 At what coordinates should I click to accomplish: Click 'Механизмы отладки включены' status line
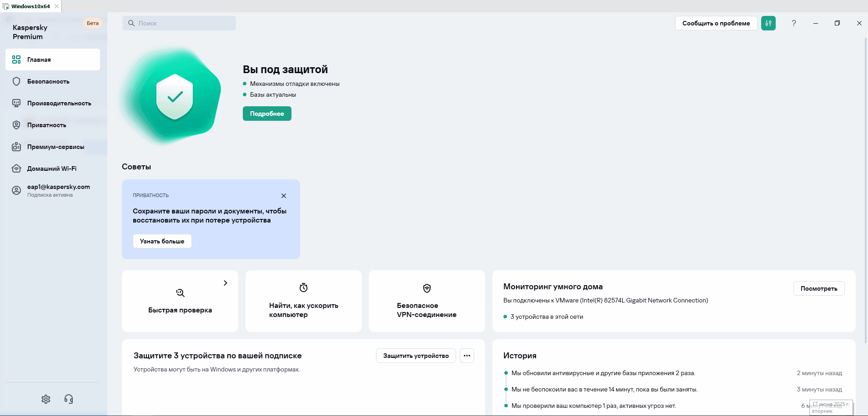pos(295,84)
